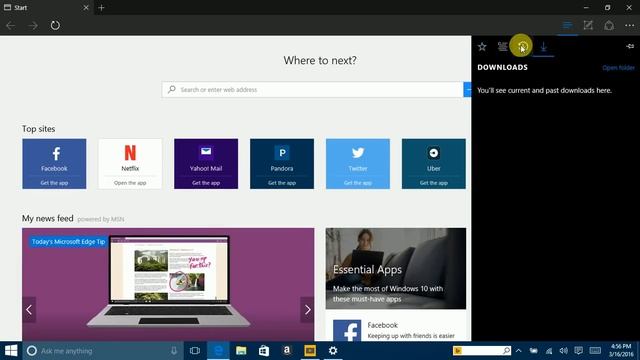The width and height of the screenshot is (640, 360).
Task: Go forward with the forward arrow
Action: [33, 25]
